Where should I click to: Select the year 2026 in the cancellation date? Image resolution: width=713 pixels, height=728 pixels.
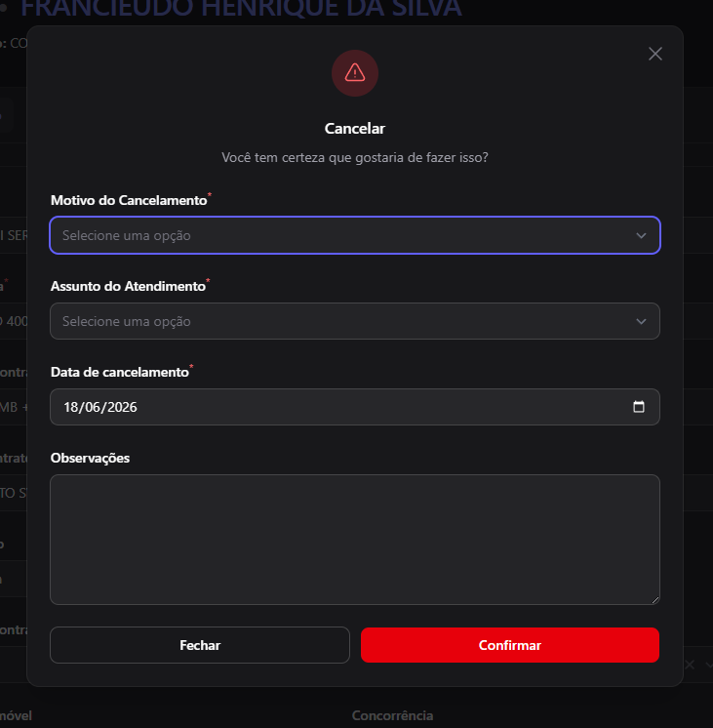point(123,407)
